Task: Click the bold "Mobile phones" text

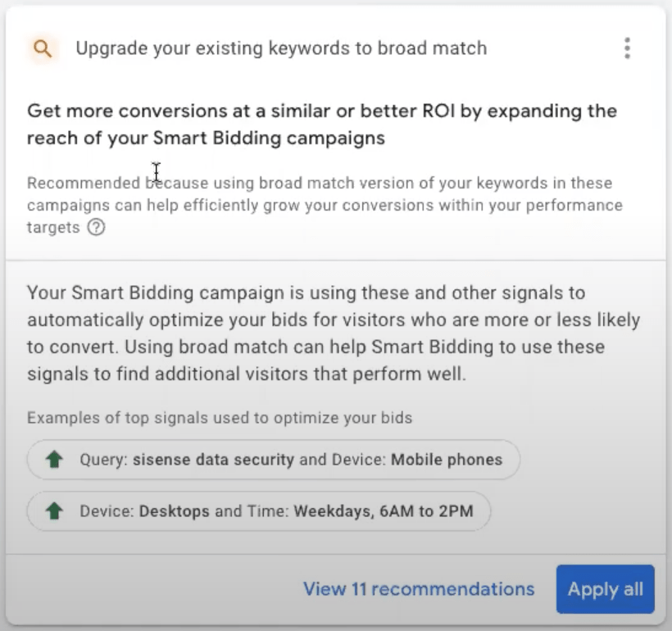Action: [x=447, y=460]
